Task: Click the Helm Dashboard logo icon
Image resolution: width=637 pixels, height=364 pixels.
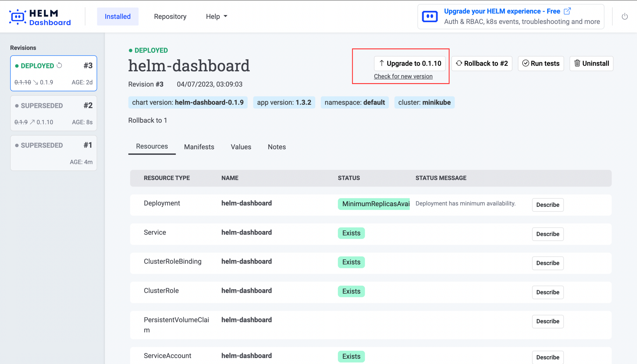Action: point(17,17)
